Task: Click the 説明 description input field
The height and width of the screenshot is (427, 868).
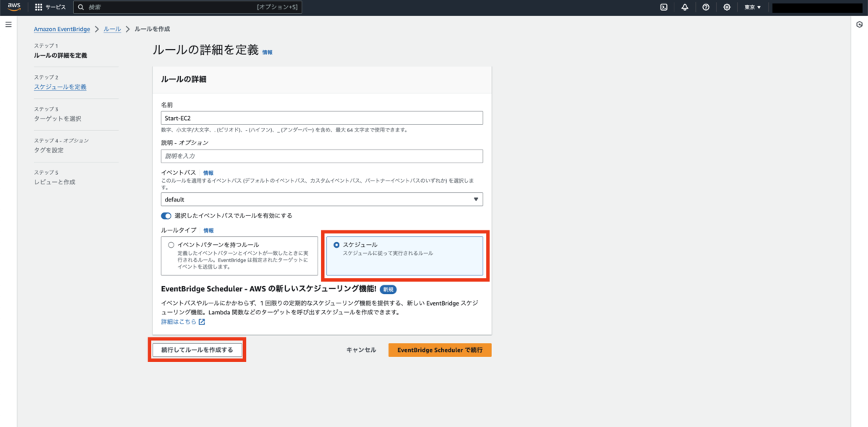Action: (x=322, y=156)
